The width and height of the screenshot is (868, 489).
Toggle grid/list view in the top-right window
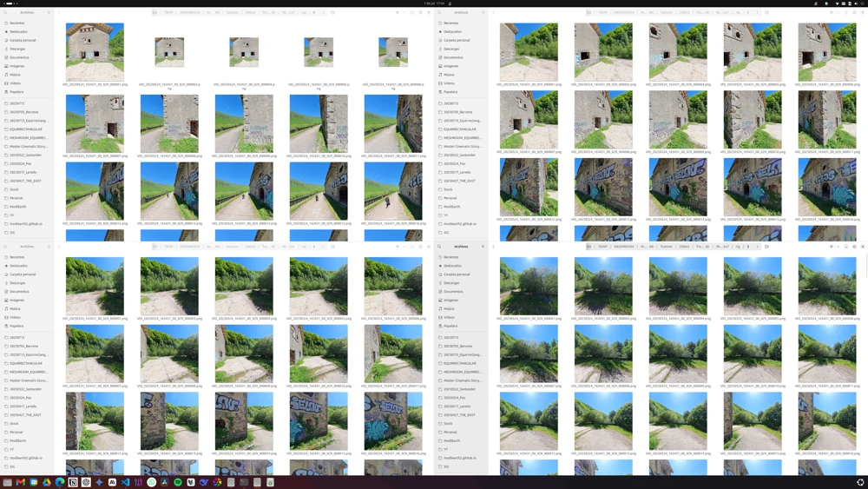(832, 12)
